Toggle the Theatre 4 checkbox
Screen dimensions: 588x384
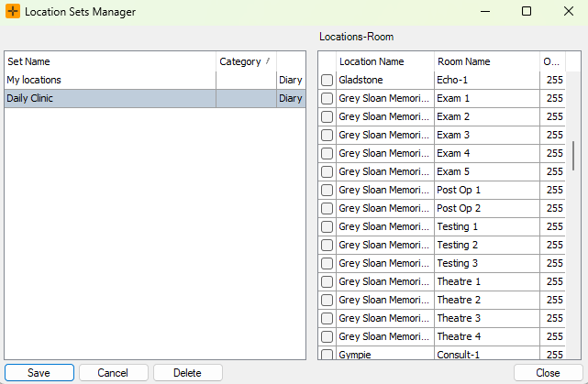point(327,337)
